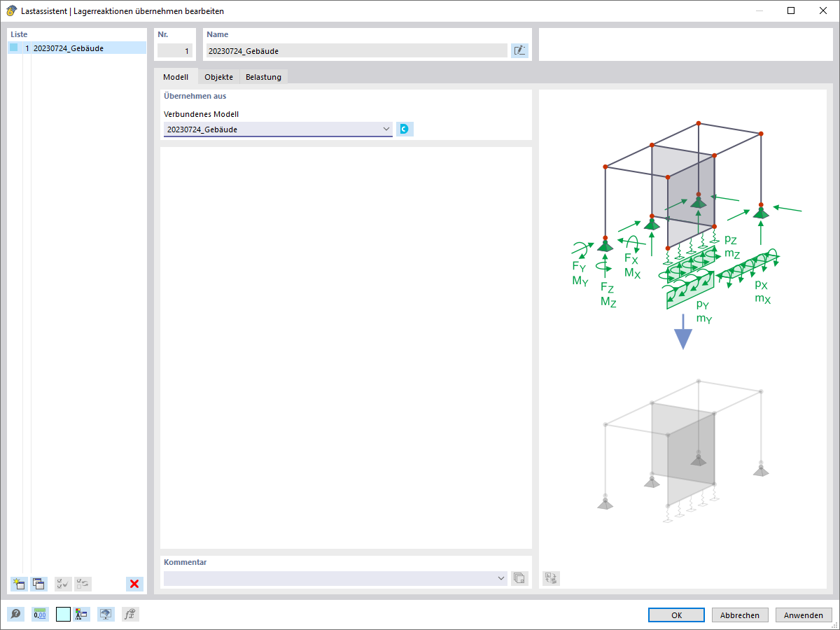Switch to the Modell tab
This screenshot has width=840, height=630.
coord(176,77)
